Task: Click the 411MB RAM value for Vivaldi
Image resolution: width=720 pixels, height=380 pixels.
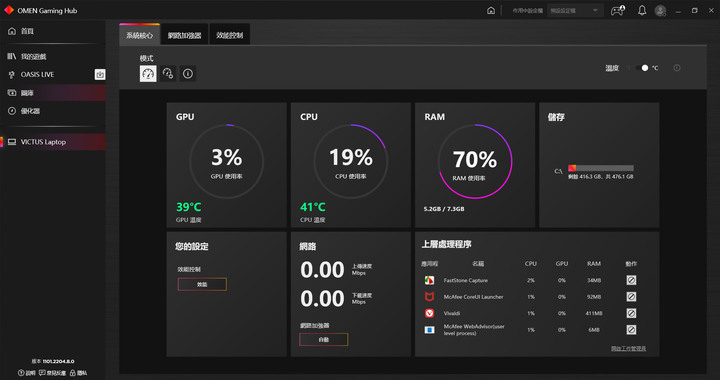Action: [594, 313]
